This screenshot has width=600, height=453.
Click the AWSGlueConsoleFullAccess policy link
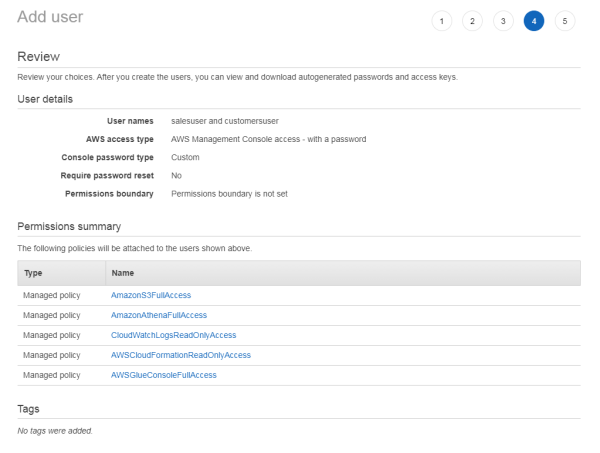[x=163, y=375]
